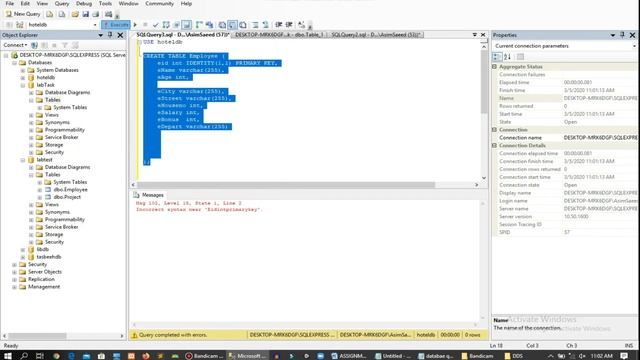Toggle IntelliSense enabled button
This screenshot has width=640, height=360.
pyautogui.click(x=187, y=25)
